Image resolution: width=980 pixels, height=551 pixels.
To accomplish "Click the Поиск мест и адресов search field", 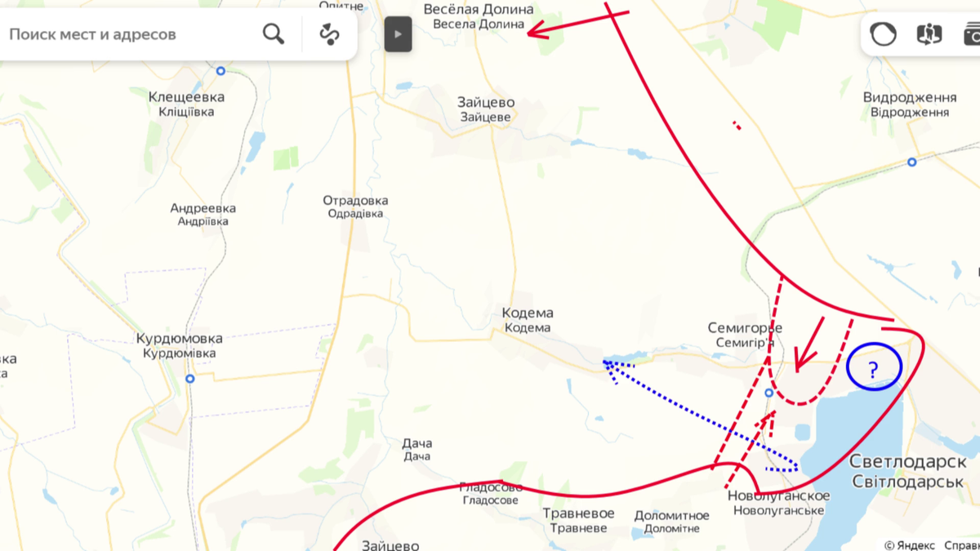I will pyautogui.click(x=131, y=34).
